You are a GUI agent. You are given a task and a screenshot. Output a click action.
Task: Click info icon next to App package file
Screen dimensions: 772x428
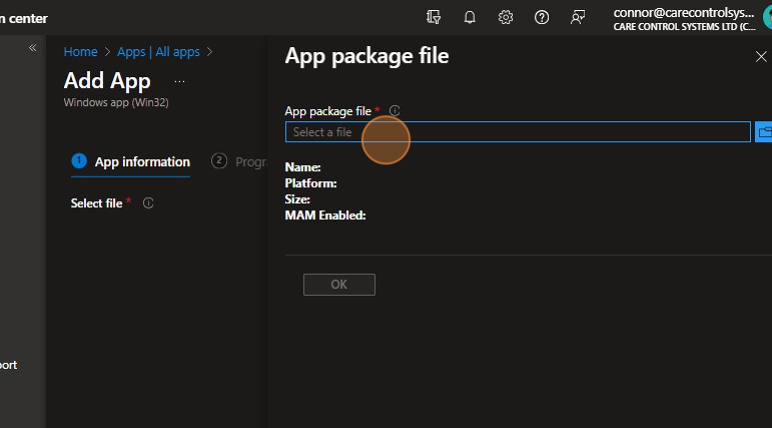coord(394,111)
